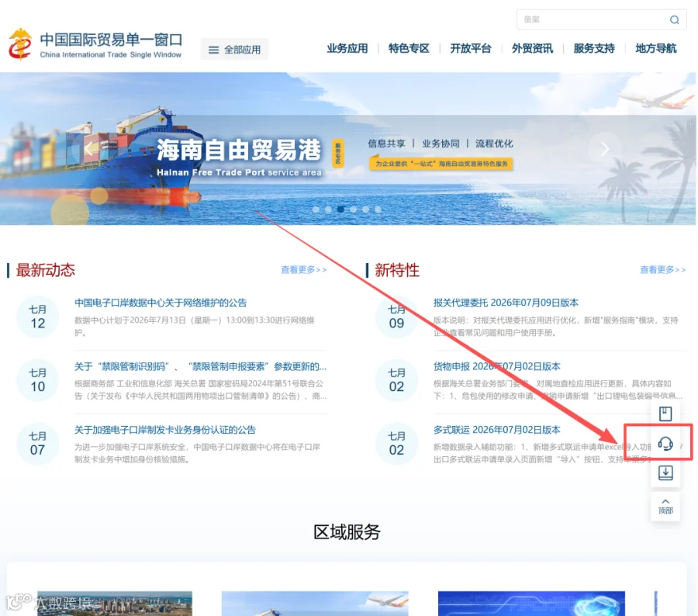This screenshot has height=616, width=698.
Task: Select the first banner carousel dot
Action: [316, 209]
